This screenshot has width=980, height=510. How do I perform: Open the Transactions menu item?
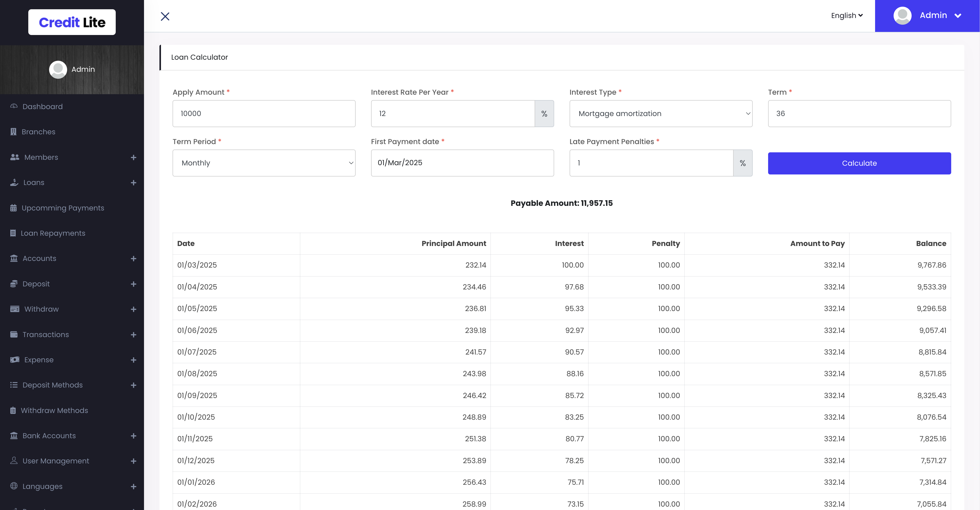pyautogui.click(x=46, y=334)
